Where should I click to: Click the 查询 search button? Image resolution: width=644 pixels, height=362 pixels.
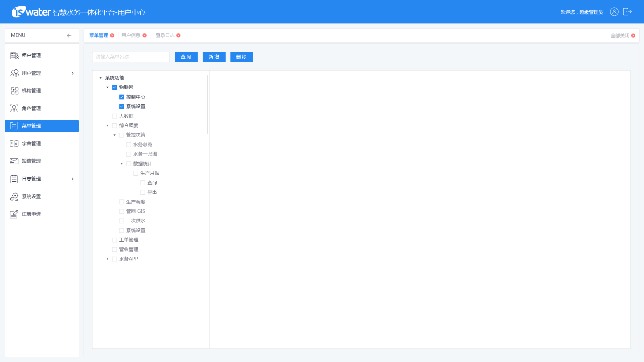coord(186,57)
